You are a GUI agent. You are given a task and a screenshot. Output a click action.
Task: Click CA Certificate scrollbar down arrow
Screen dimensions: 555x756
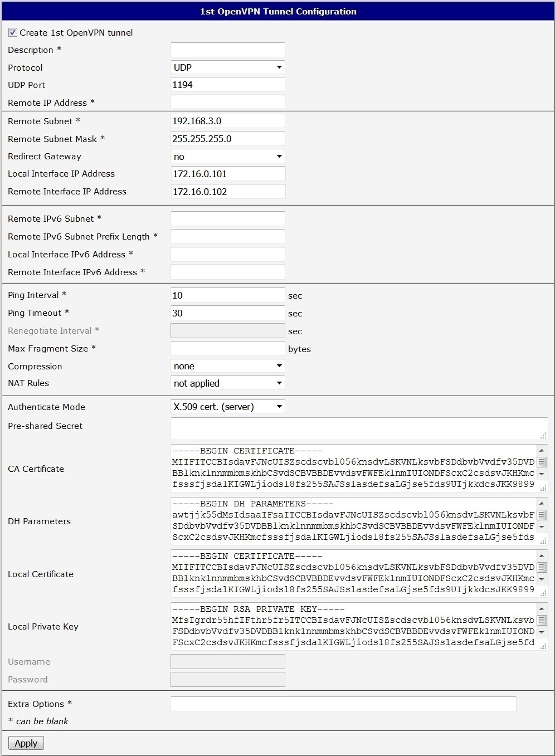pos(542,474)
